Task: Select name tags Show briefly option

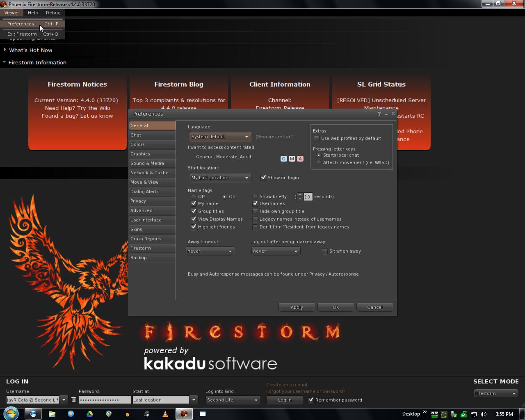Action: (255, 197)
